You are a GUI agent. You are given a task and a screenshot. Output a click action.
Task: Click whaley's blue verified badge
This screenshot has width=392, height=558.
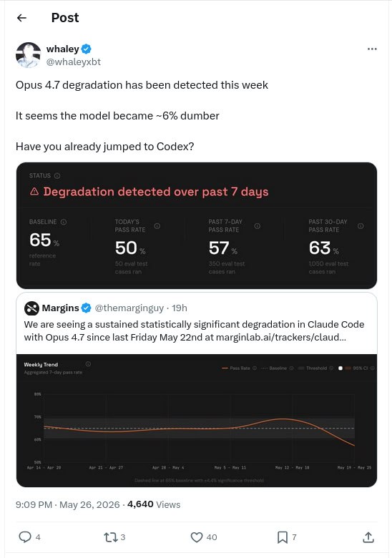click(x=87, y=49)
